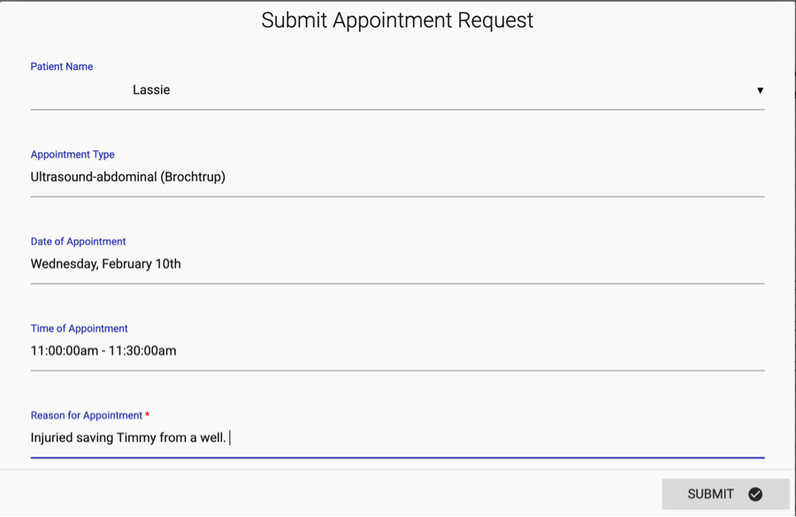The width and height of the screenshot is (796, 517).
Task: Click the Patient Name label
Action: coord(62,67)
